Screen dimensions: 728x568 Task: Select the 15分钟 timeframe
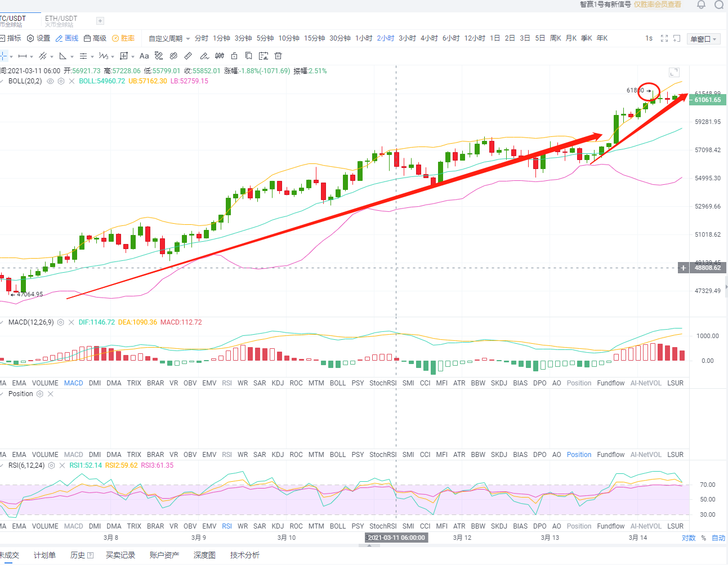click(x=315, y=38)
